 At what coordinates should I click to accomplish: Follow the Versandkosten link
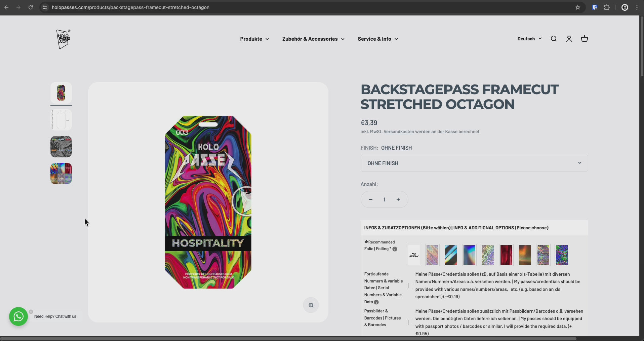pyautogui.click(x=399, y=132)
